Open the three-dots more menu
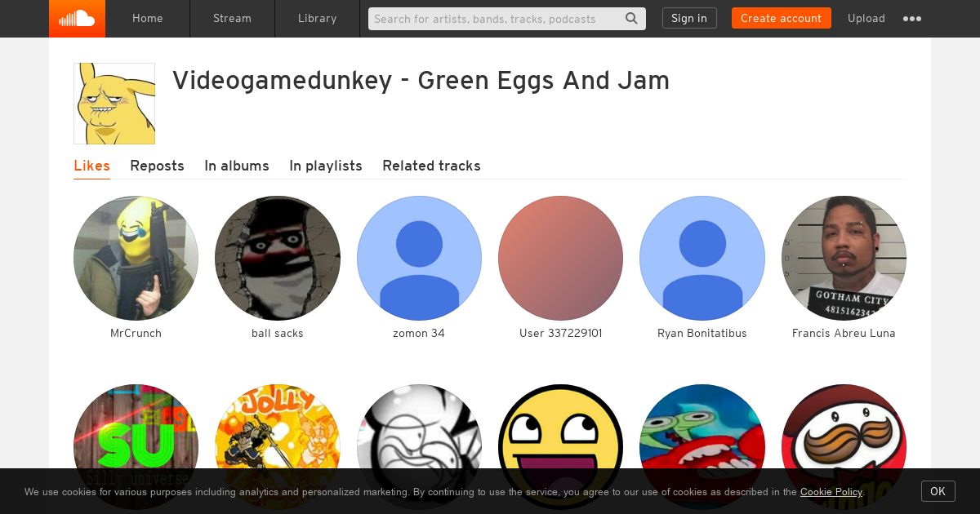Screen dimensions: 980x514 click(912, 19)
